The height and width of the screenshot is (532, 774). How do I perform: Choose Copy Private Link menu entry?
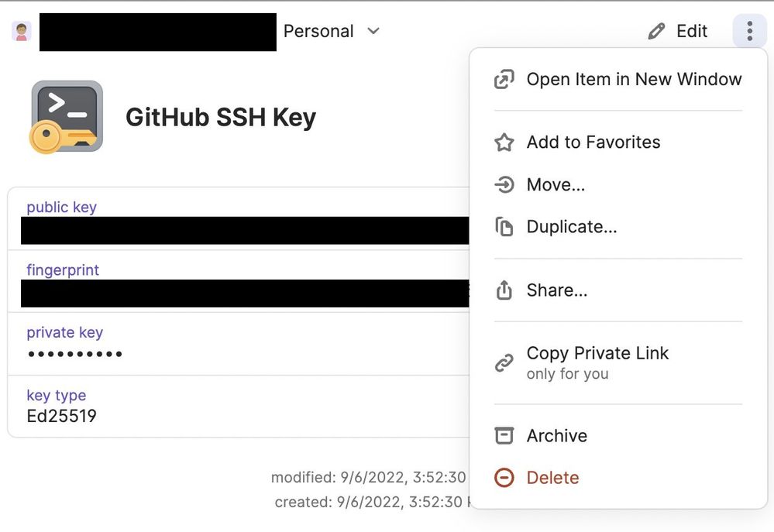(597, 353)
